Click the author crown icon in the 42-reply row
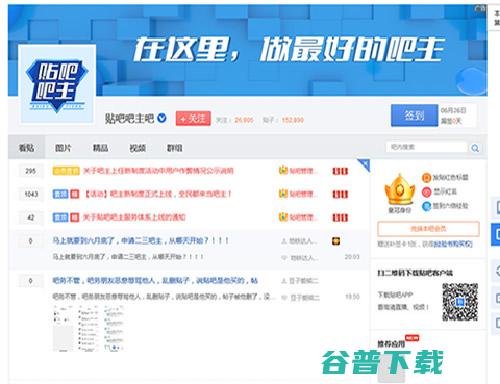This screenshot has width=500, height=384. [283, 217]
